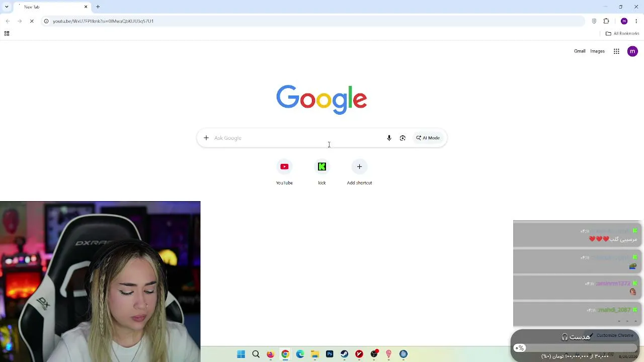Open the apps grid in bookmarks bar
This screenshot has height=362, width=644.
[7, 34]
